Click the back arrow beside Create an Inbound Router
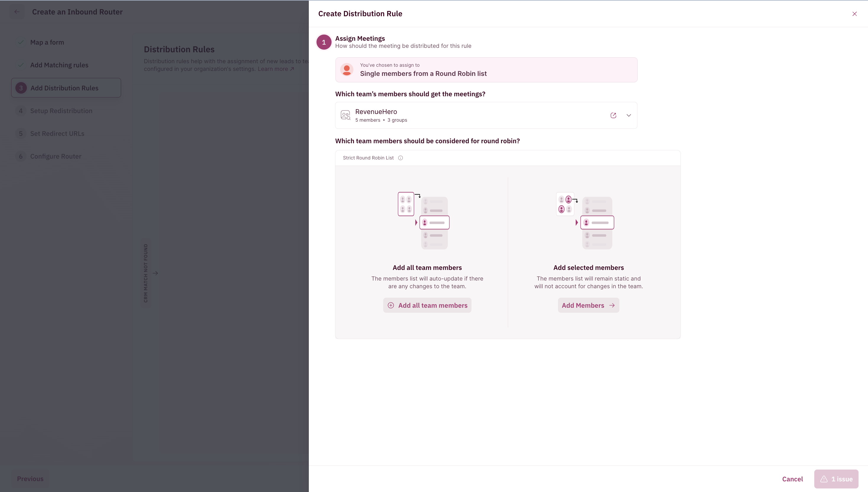 coord(17,12)
